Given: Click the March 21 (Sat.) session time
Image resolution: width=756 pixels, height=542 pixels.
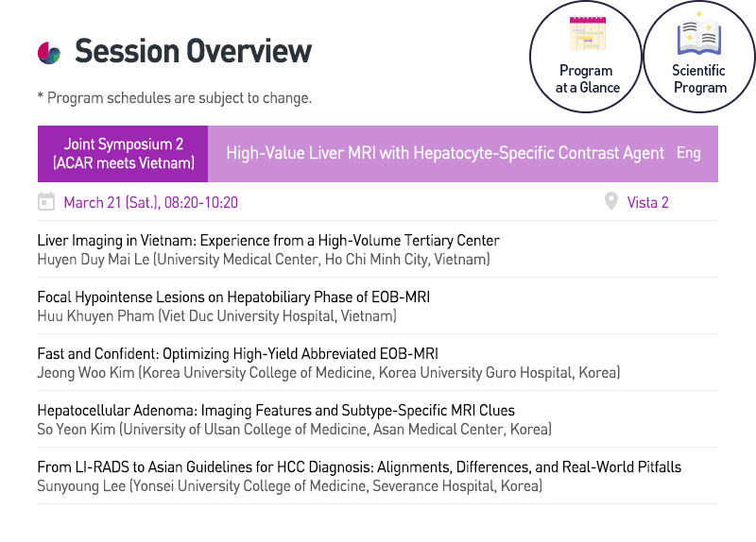Looking at the screenshot, I should [150, 202].
